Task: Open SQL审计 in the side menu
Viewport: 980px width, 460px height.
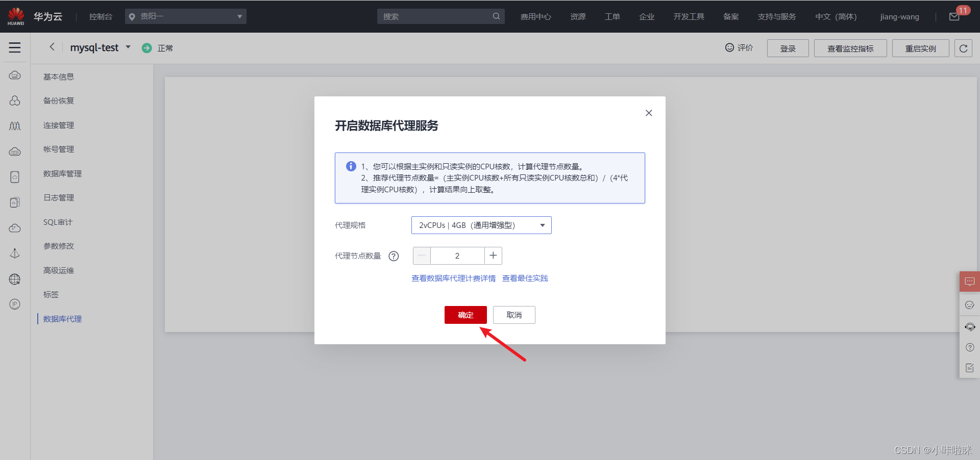Action: [x=58, y=222]
